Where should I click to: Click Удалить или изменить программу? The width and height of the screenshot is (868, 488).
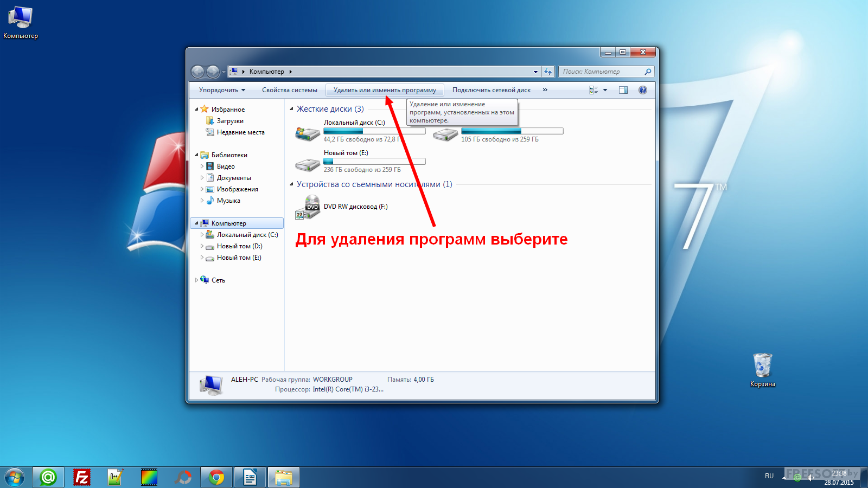[x=385, y=90]
